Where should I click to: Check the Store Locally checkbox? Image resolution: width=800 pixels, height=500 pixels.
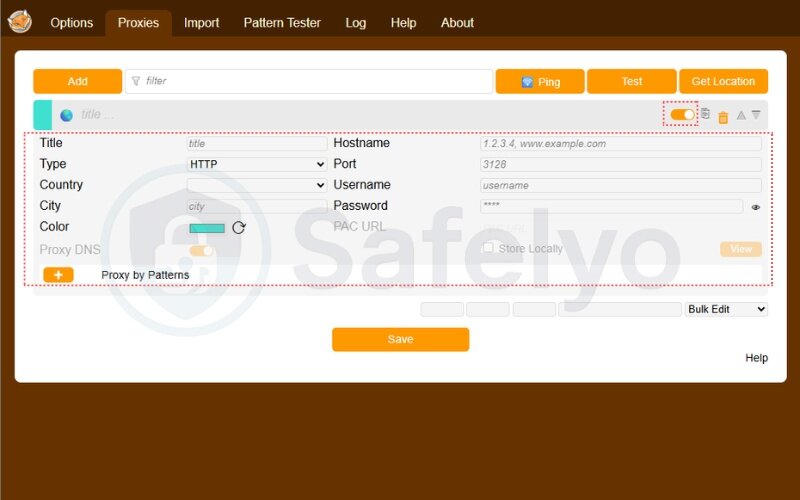[488, 247]
